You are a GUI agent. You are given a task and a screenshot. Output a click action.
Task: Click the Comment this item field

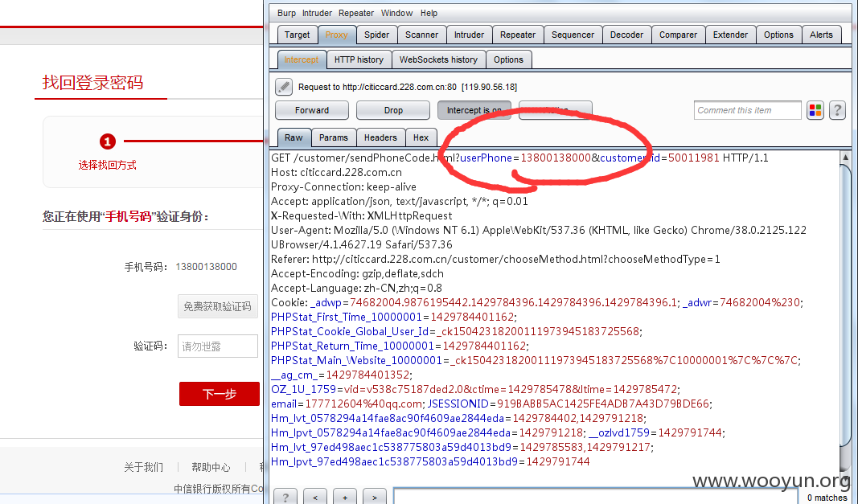pos(748,110)
